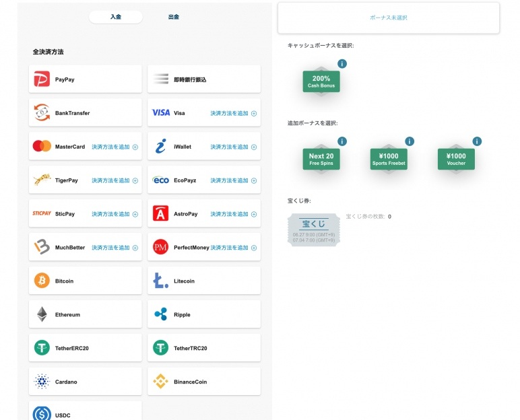Choose the Bitcoin label
Screen dimensions: 520x420
point(64,281)
